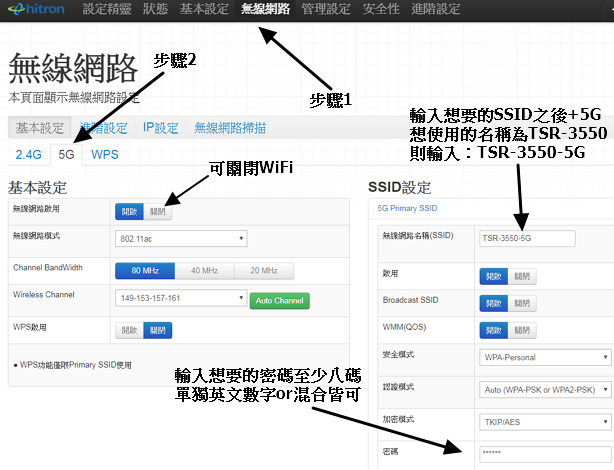Turn Broadcast SSID off
Screen dimensions: 614x470
[x=522, y=304]
